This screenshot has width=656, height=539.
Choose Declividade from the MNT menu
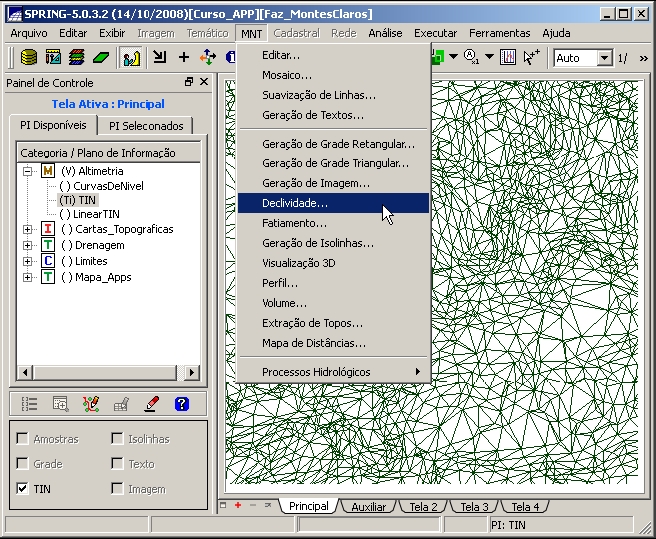(295, 203)
